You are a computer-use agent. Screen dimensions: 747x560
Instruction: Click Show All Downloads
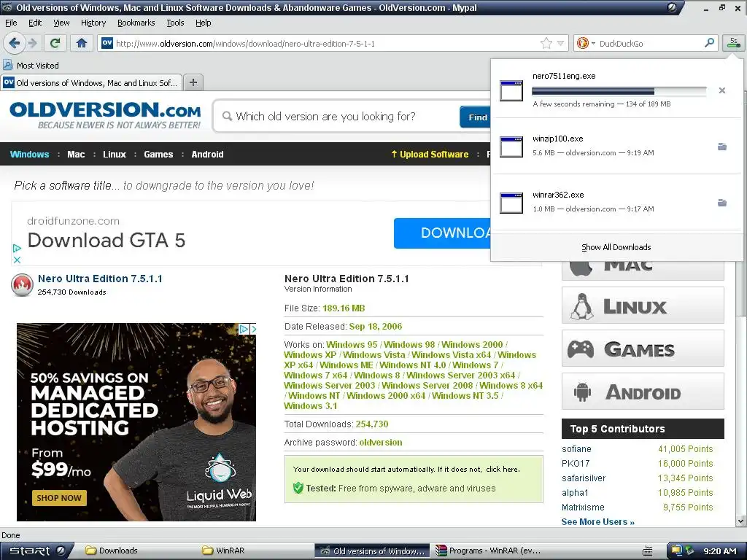pos(616,247)
